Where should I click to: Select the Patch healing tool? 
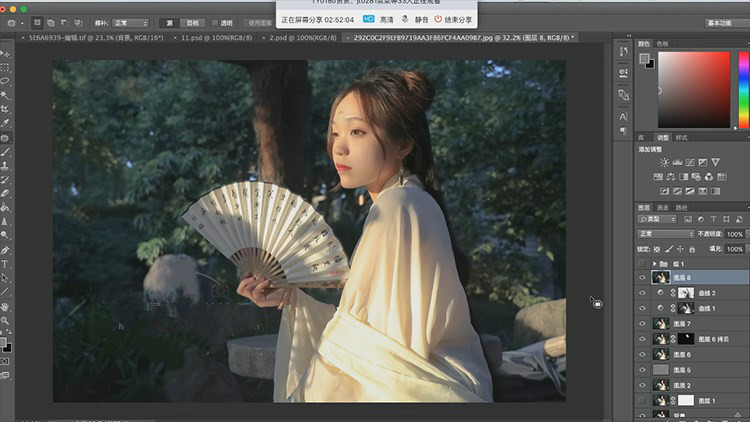(x=5, y=138)
